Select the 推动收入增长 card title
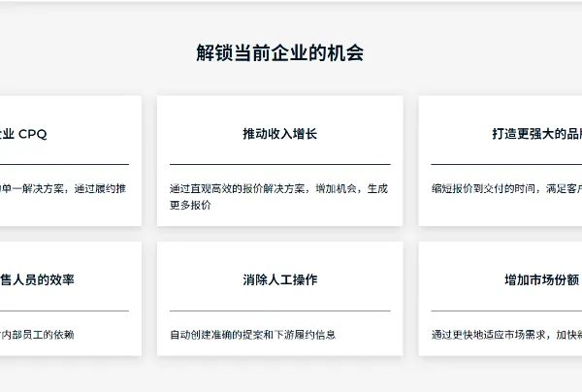This screenshot has width=582, height=392. (x=280, y=134)
